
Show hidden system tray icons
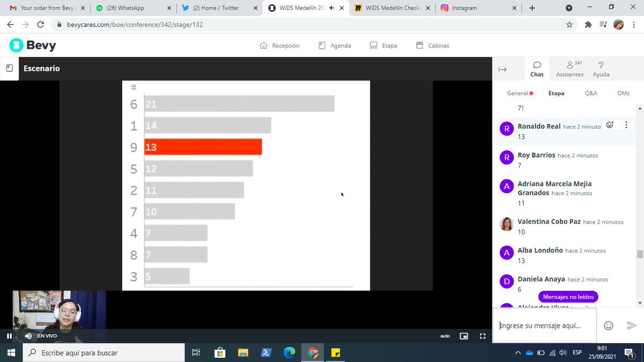(518, 352)
